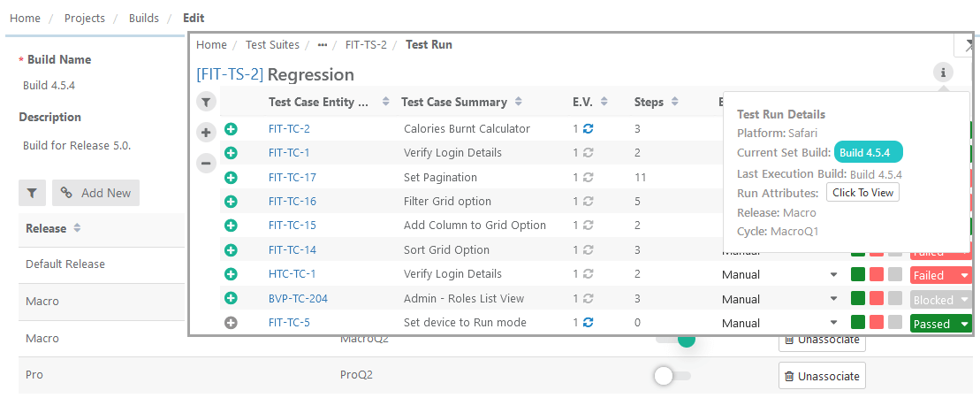Click the sync icon for Calories Burnt Calculator
Screen dimensions: 980x398
588,129
